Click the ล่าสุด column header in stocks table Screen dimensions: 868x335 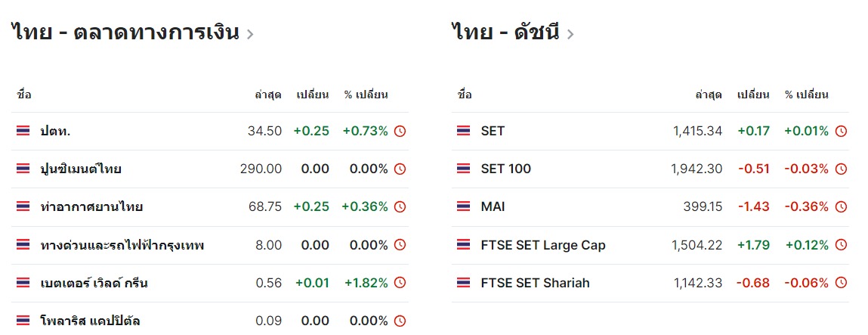[x=268, y=95]
